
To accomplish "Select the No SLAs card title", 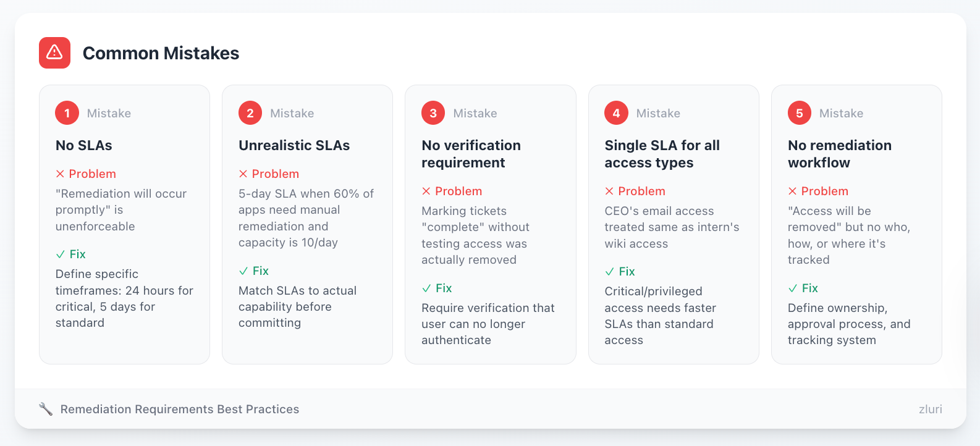I will [84, 145].
